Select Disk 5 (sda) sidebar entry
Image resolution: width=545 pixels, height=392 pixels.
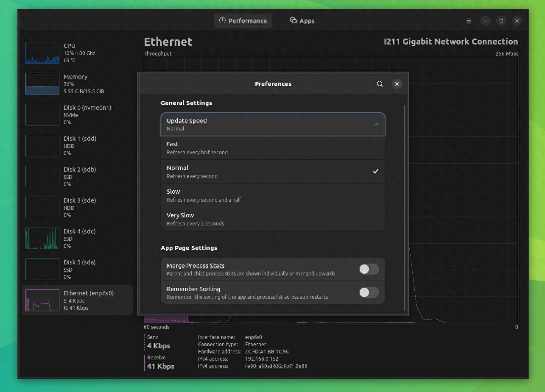click(77, 269)
